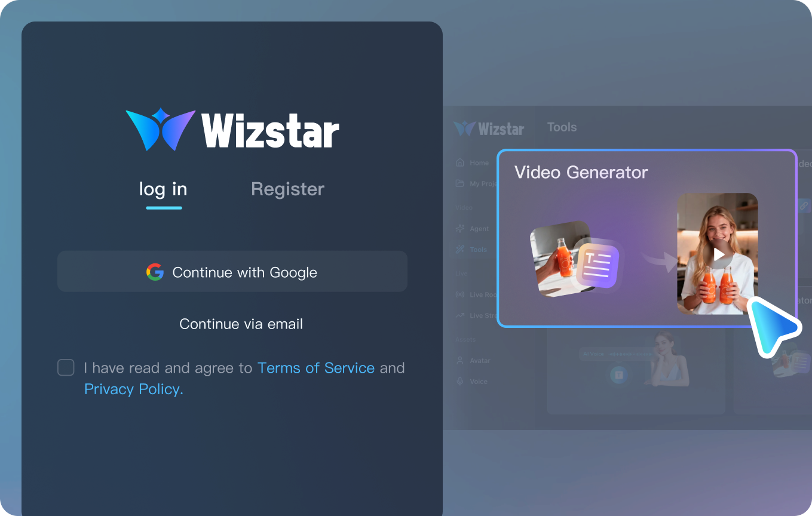Click the Google logo in the sign-in button
The width and height of the screenshot is (812, 516).
(155, 272)
